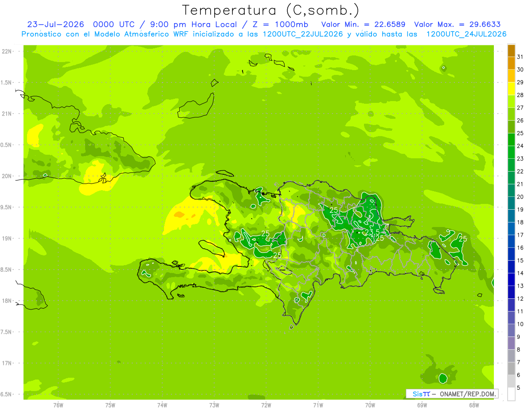Click the "75W" longitude axis label

pyautogui.click(x=110, y=405)
